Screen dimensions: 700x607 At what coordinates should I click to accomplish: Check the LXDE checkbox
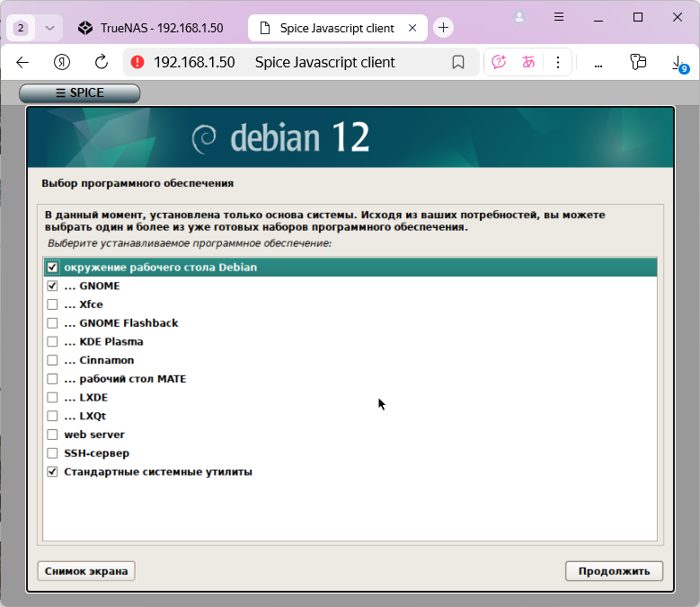coord(52,398)
